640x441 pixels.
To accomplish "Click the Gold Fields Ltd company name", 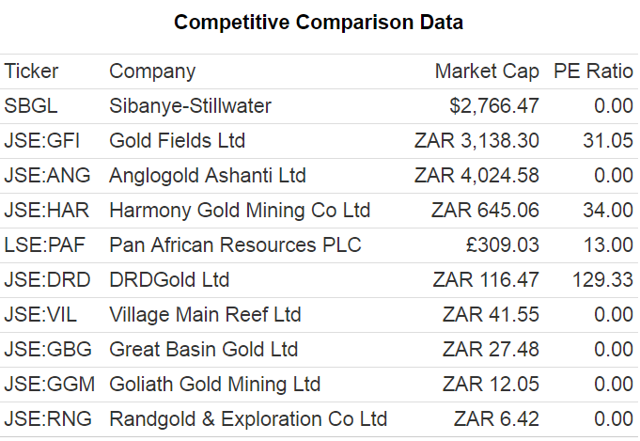I will click(x=177, y=141).
